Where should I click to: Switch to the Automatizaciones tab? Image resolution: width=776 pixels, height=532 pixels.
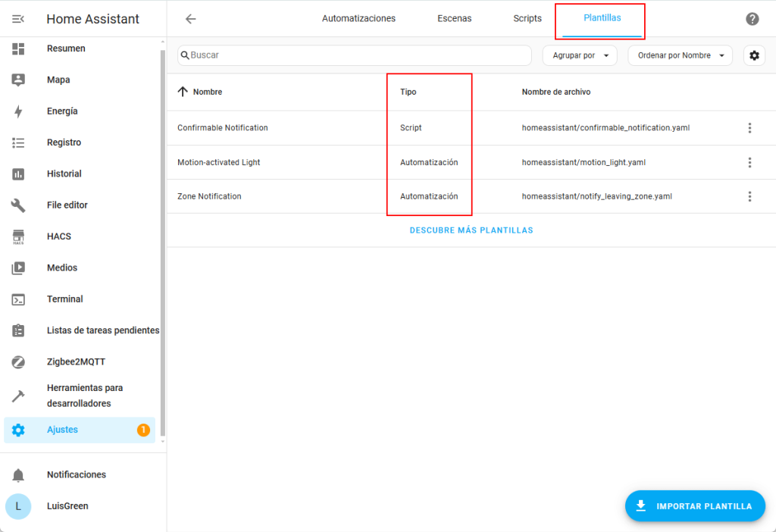[x=358, y=19]
